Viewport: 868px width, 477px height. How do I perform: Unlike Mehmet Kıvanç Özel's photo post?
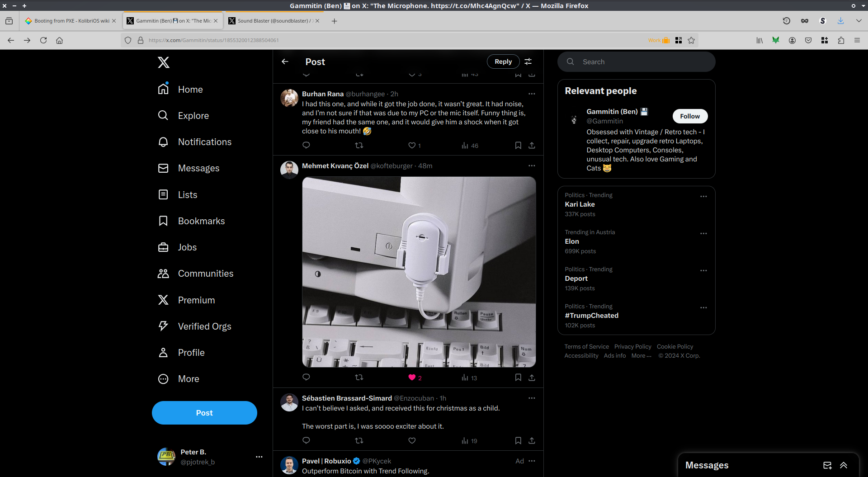(x=412, y=378)
